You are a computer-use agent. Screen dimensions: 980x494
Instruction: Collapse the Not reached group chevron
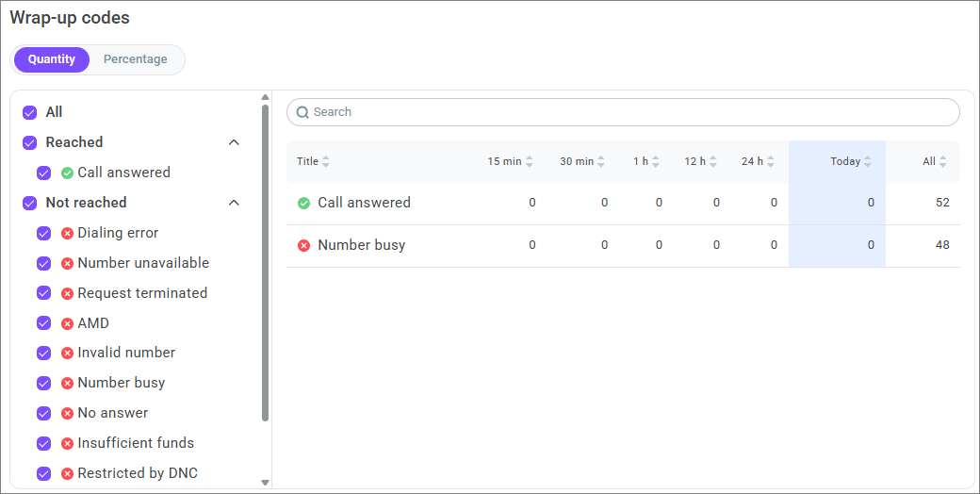pyautogui.click(x=234, y=203)
